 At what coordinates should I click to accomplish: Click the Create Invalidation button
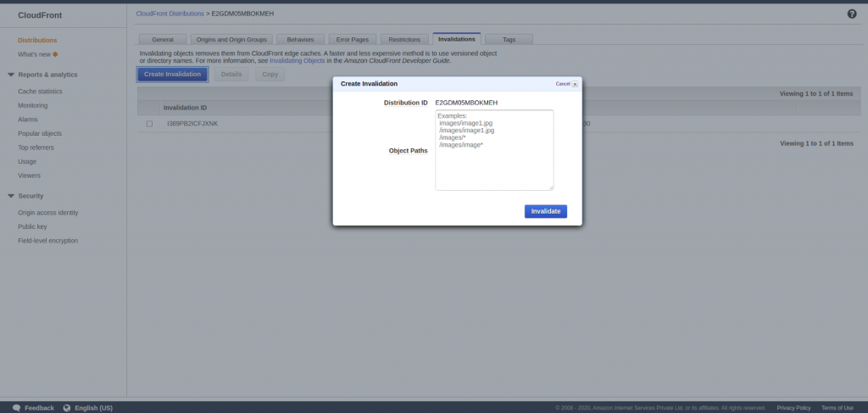tap(173, 74)
